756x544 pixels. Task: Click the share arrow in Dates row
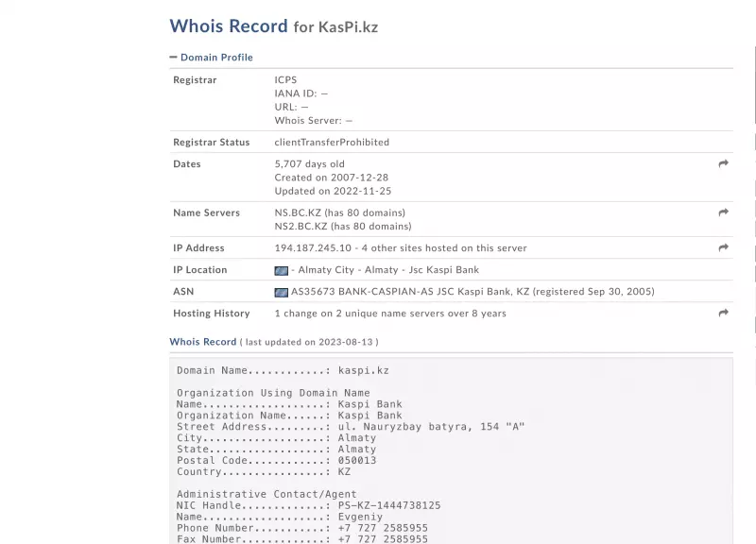coord(723,163)
